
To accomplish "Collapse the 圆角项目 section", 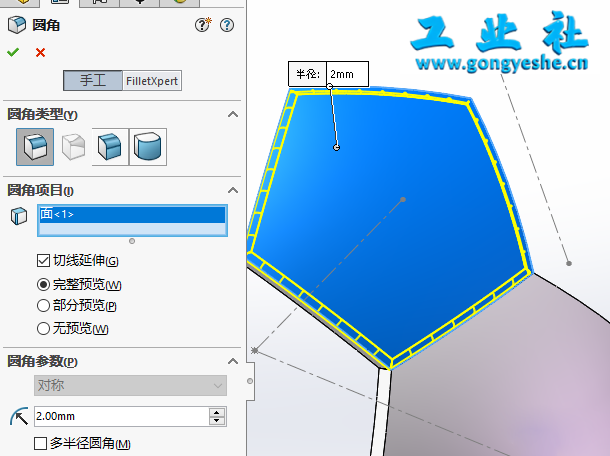I will click(233, 190).
